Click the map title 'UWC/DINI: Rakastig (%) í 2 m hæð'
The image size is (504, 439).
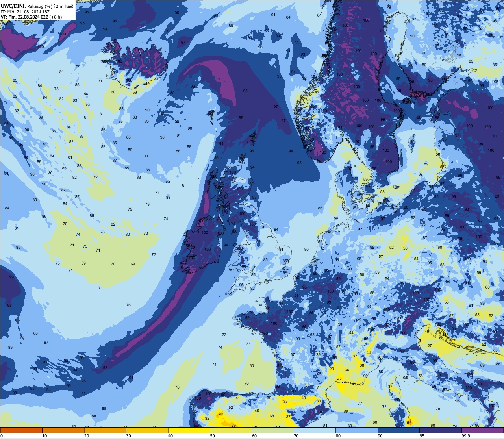pyautogui.click(x=37, y=6)
